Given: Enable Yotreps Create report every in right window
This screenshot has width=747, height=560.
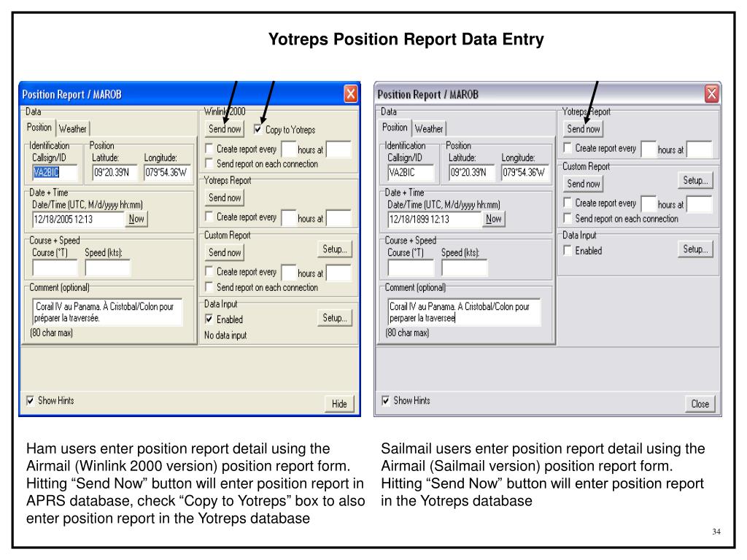Looking at the screenshot, I should point(568,148).
